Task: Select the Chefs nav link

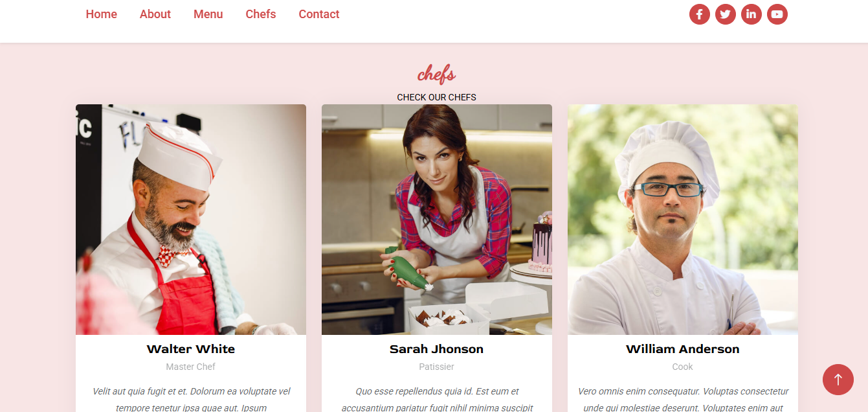Action: click(x=261, y=14)
